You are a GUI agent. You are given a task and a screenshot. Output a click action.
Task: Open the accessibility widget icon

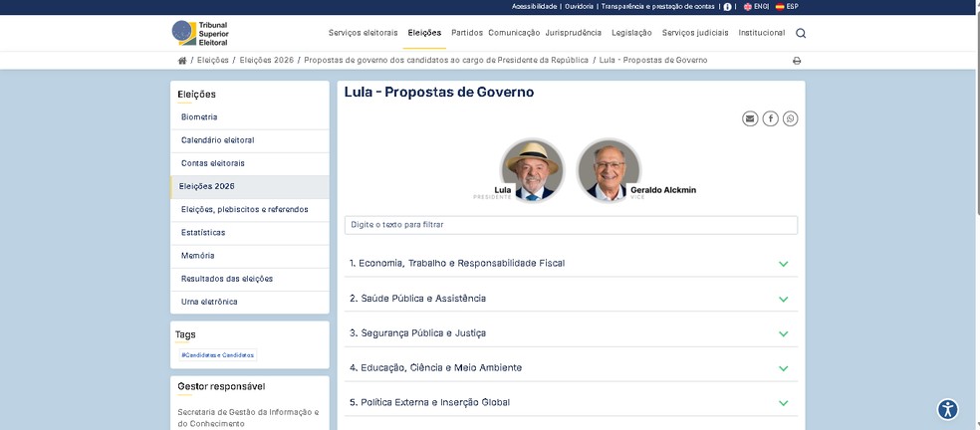tap(948, 409)
